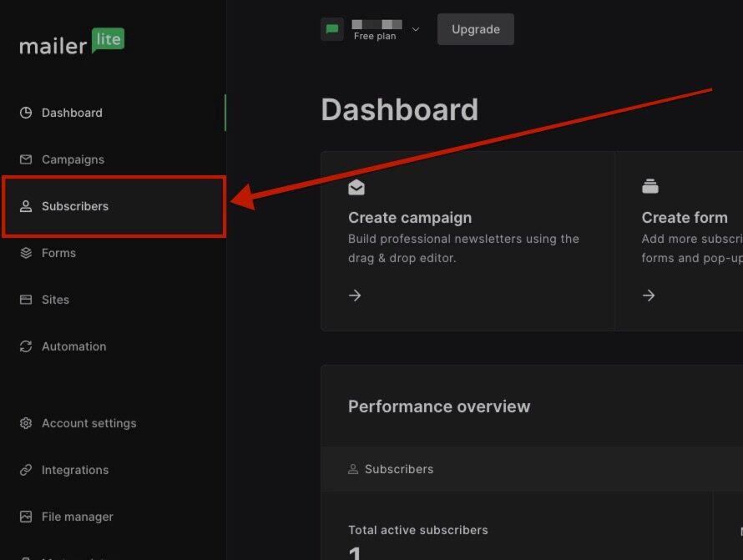743x560 pixels.
Task: Select the Subscribers tab in Performance overview
Action: [391, 469]
